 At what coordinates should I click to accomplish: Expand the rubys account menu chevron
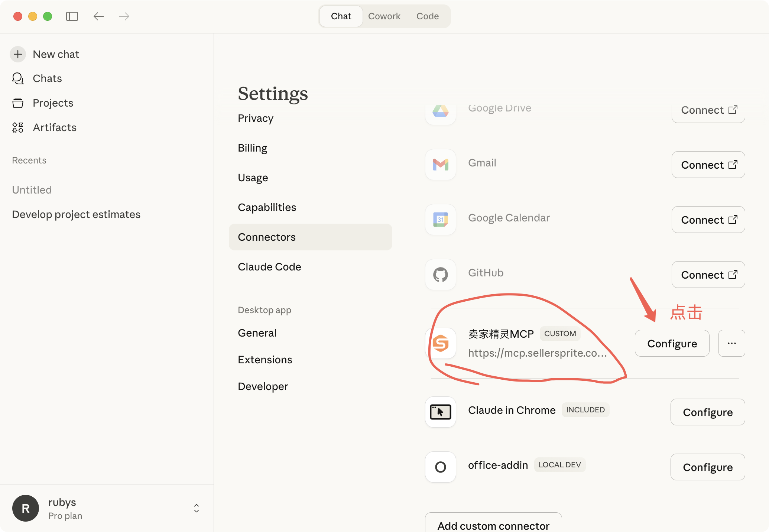click(x=197, y=508)
